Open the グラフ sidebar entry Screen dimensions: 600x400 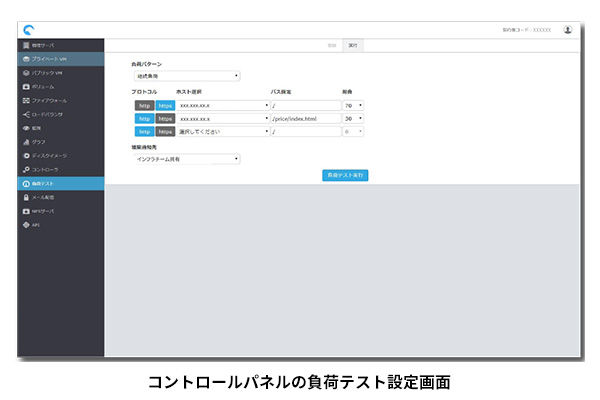pos(40,142)
